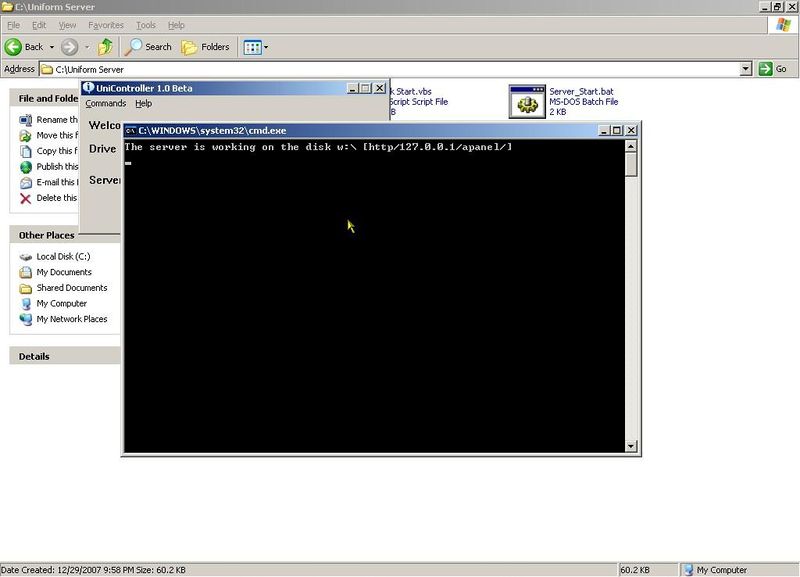Select the Start.vbs file name

411,92
